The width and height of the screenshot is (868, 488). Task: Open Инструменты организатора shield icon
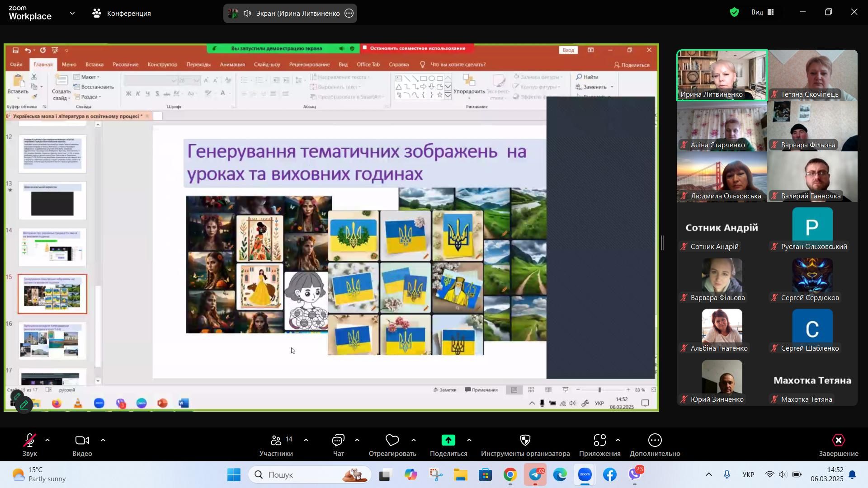tap(525, 441)
